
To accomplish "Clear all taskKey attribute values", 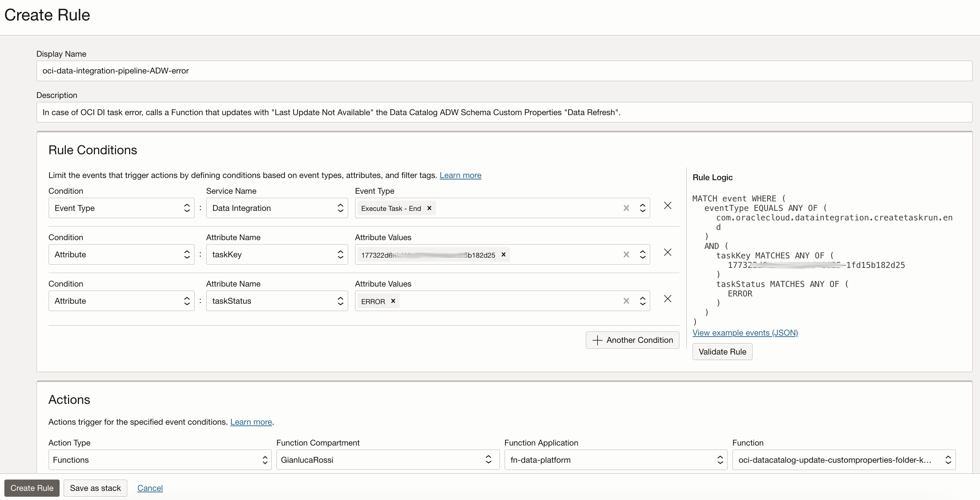I will pyautogui.click(x=626, y=254).
